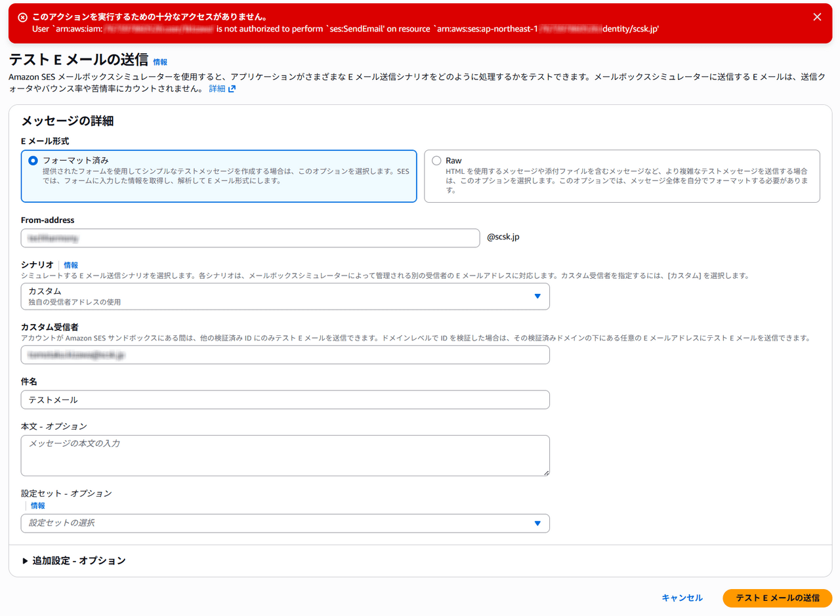Follow the 詳細 learn-more link
The width and height of the screenshot is (840, 616).
pos(216,89)
